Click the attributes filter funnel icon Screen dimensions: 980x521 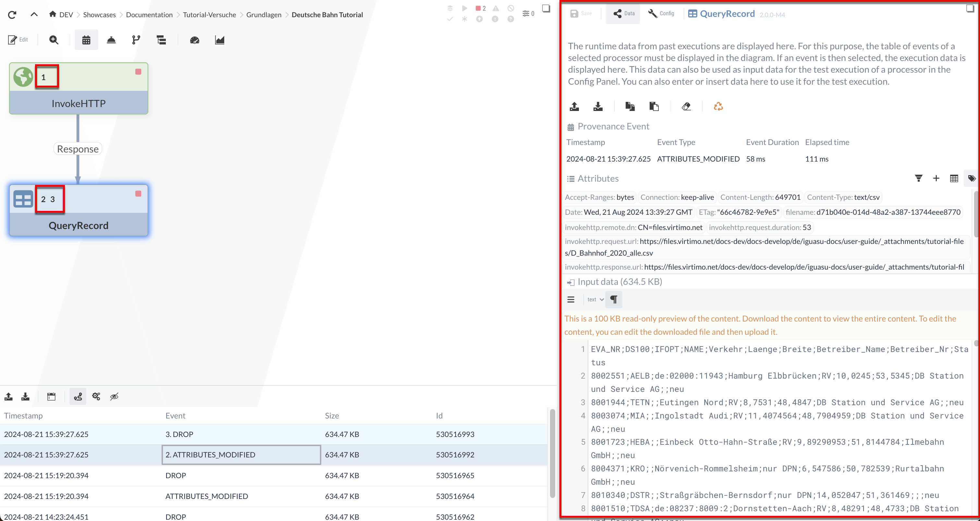tap(918, 178)
